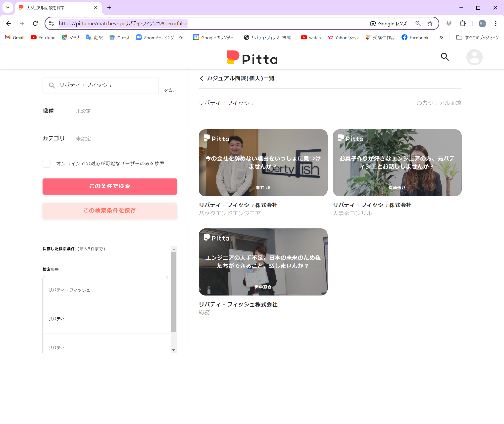Viewport: 504px width, 424px height.
Task: Open zoom magnifier icon in address bar
Action: [x=418, y=24]
